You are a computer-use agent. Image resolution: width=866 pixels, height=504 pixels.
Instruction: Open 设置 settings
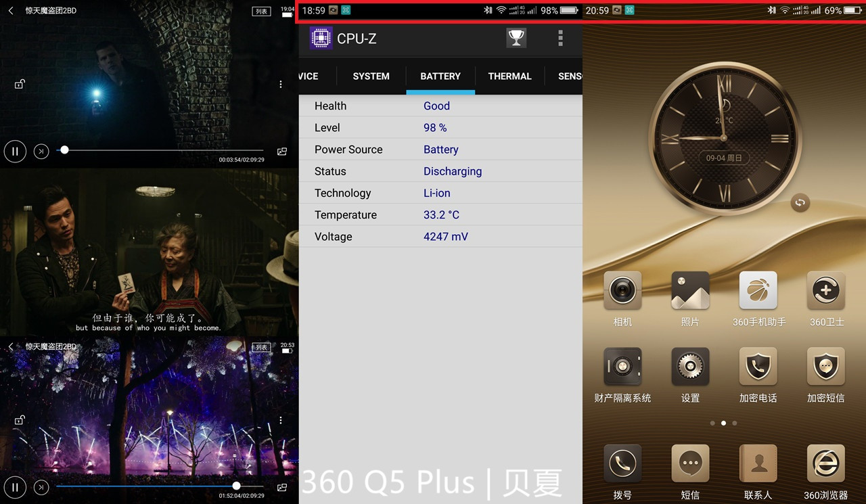690,367
